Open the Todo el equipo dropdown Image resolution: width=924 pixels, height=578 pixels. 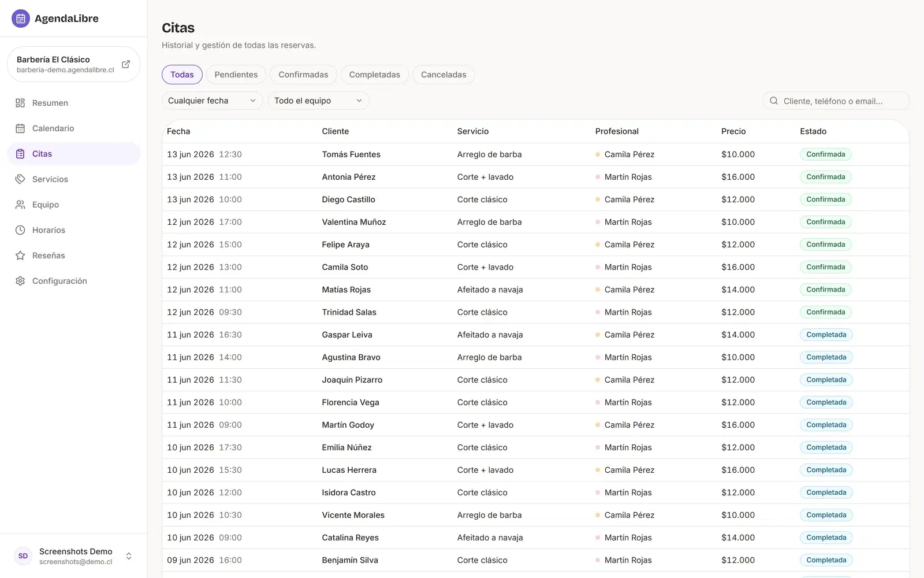pos(318,101)
